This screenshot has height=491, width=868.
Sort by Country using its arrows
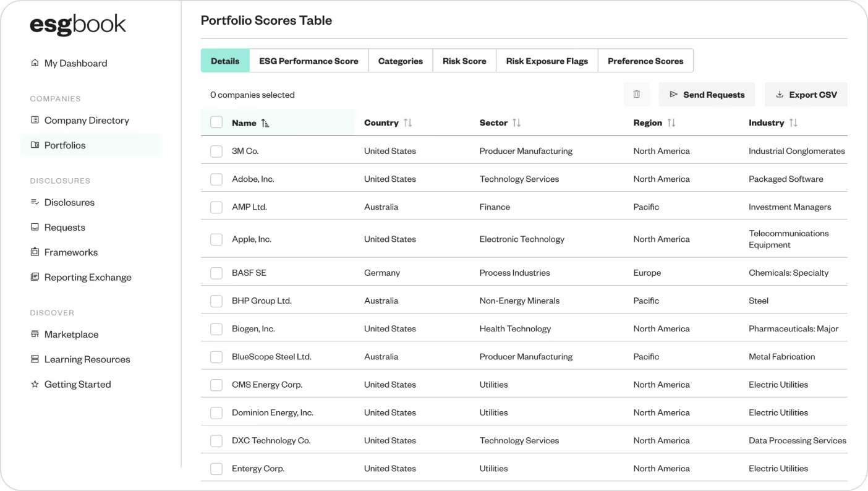pos(407,123)
